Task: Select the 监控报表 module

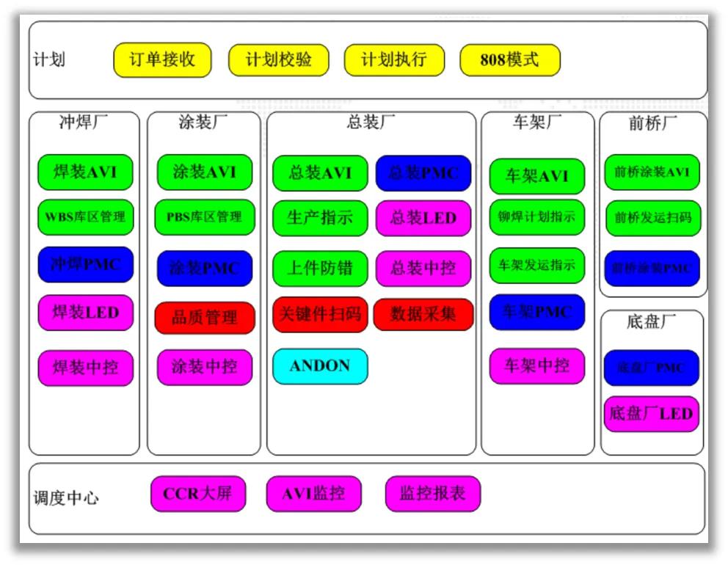Action: click(432, 493)
